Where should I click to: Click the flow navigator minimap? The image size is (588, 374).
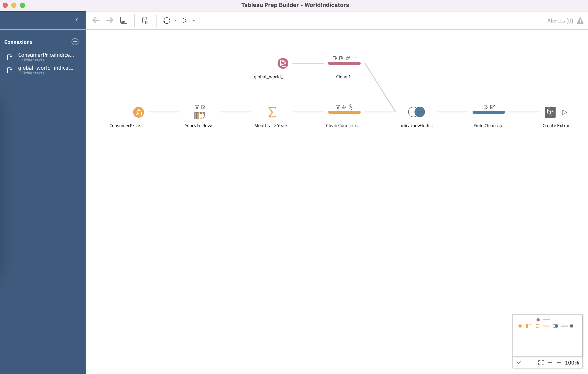(547, 336)
